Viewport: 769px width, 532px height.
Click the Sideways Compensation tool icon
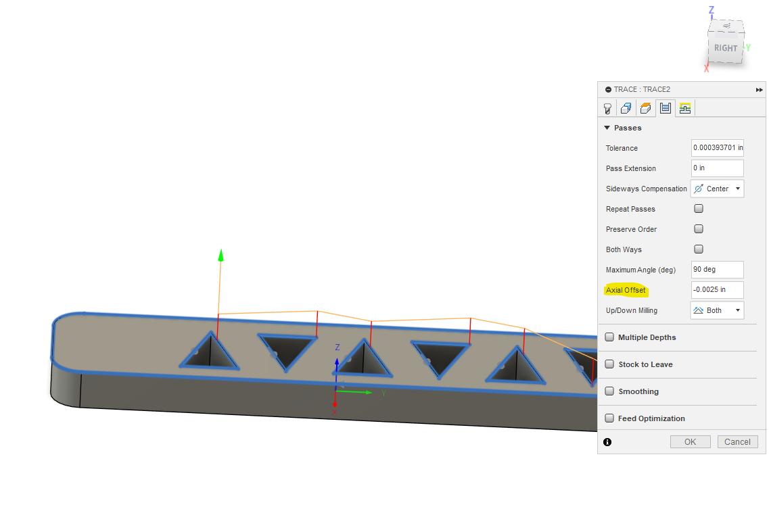[698, 189]
